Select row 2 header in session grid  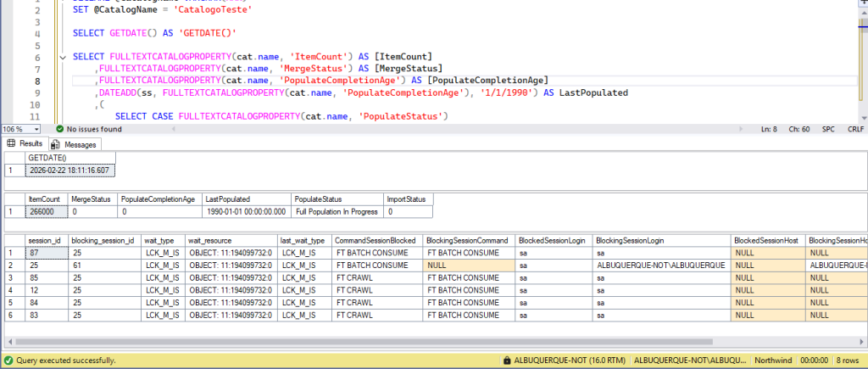click(x=12, y=266)
